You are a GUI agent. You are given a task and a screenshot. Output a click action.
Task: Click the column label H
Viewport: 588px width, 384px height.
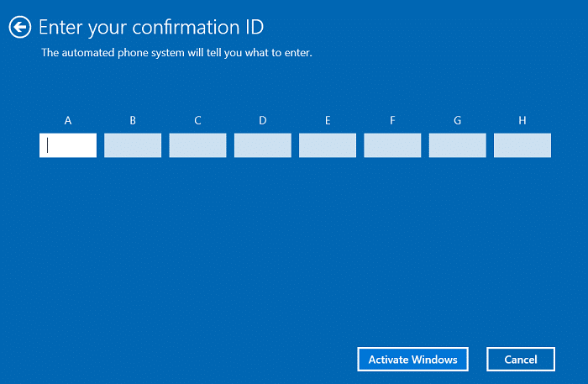[522, 121]
